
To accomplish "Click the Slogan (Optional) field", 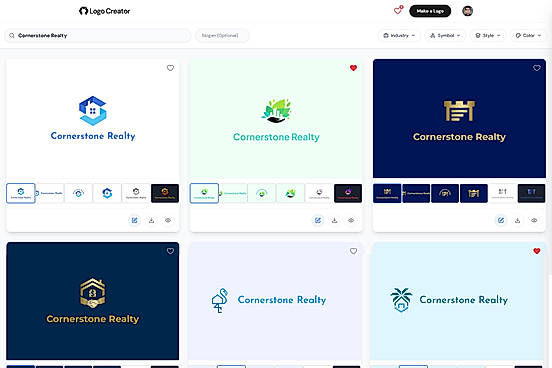I will [222, 36].
